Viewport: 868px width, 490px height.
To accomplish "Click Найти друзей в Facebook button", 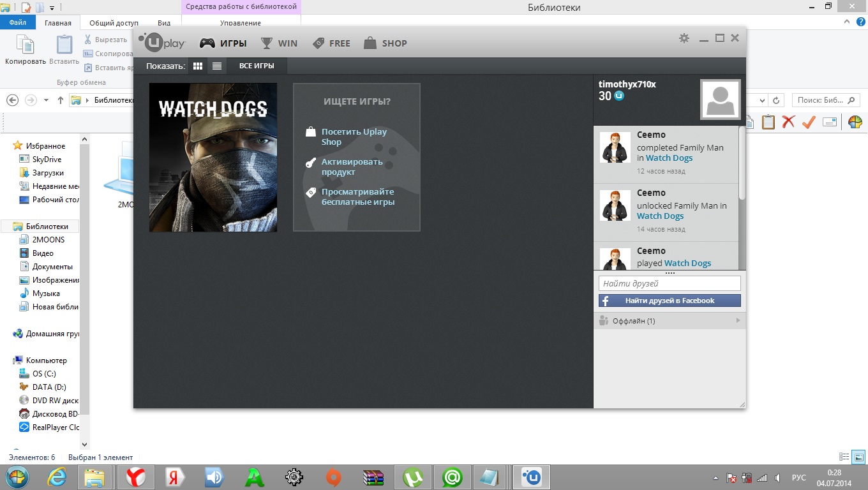I will tap(670, 301).
